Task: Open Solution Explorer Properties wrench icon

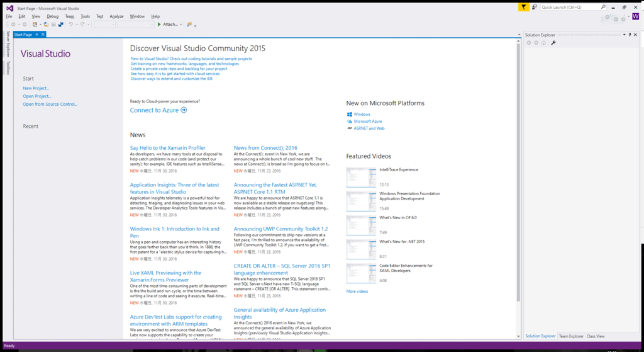Action: 553,43
